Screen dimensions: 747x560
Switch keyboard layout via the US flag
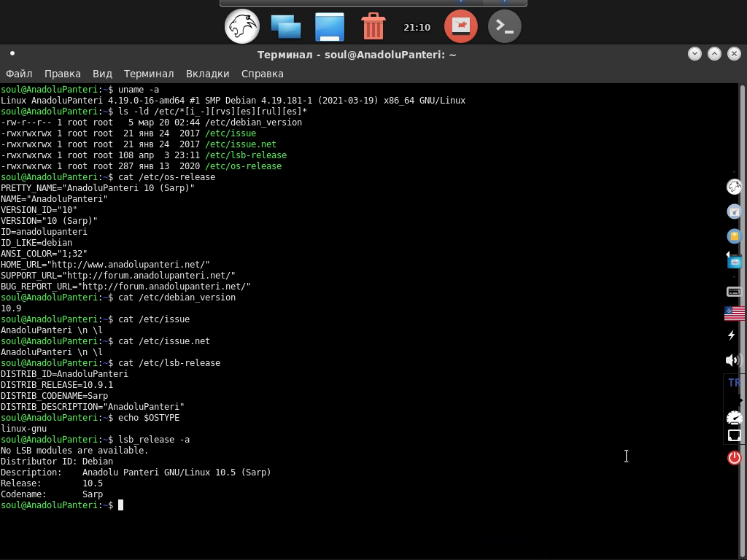(734, 314)
